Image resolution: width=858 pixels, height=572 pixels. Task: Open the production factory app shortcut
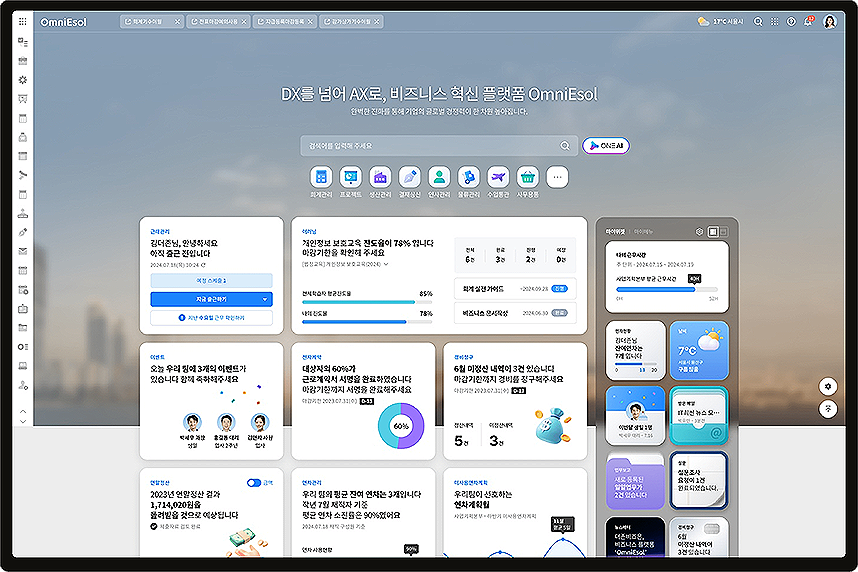click(380, 177)
